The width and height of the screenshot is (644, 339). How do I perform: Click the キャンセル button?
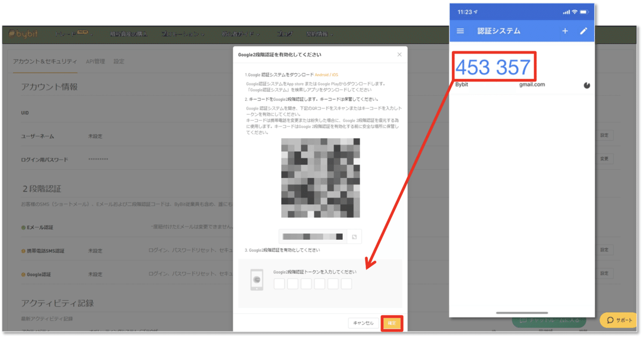coord(363,323)
